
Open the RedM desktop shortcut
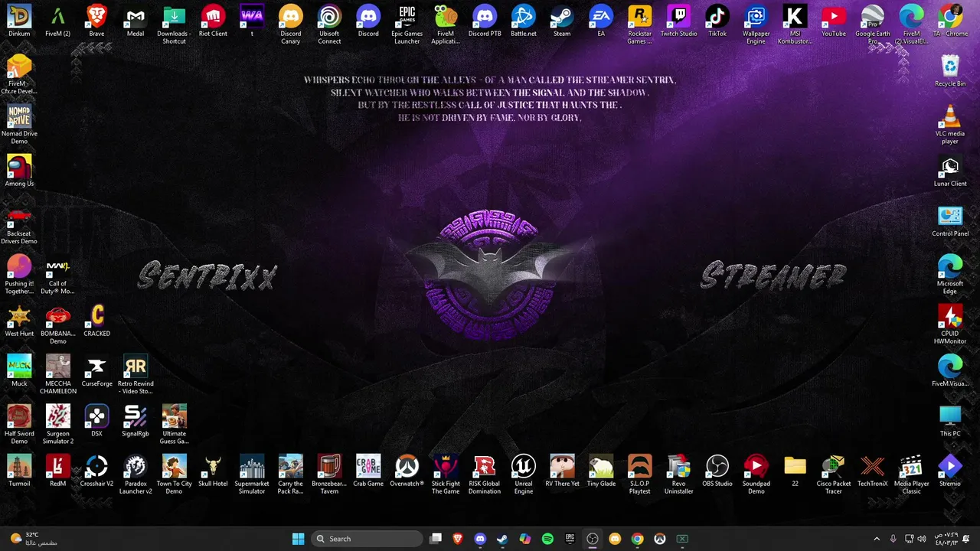tap(58, 471)
